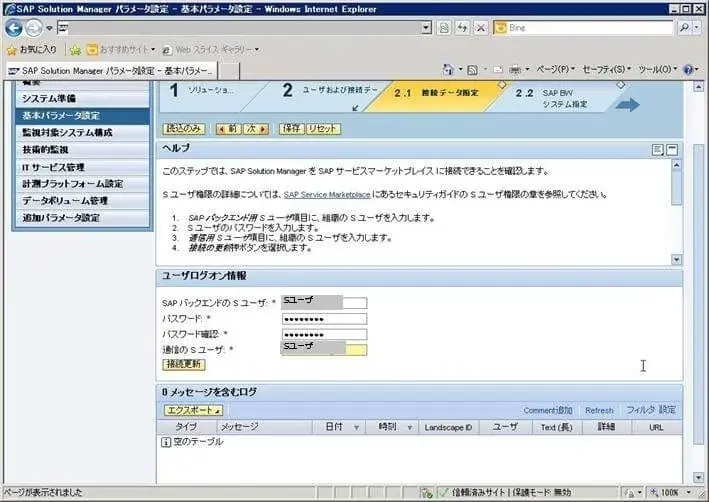Click the browser Forward arrow button
Image resolution: width=709 pixels, height=502 pixels.
coord(34,28)
